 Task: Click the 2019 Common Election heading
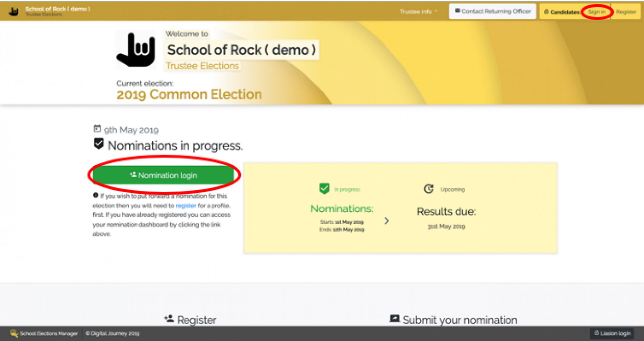tap(189, 95)
